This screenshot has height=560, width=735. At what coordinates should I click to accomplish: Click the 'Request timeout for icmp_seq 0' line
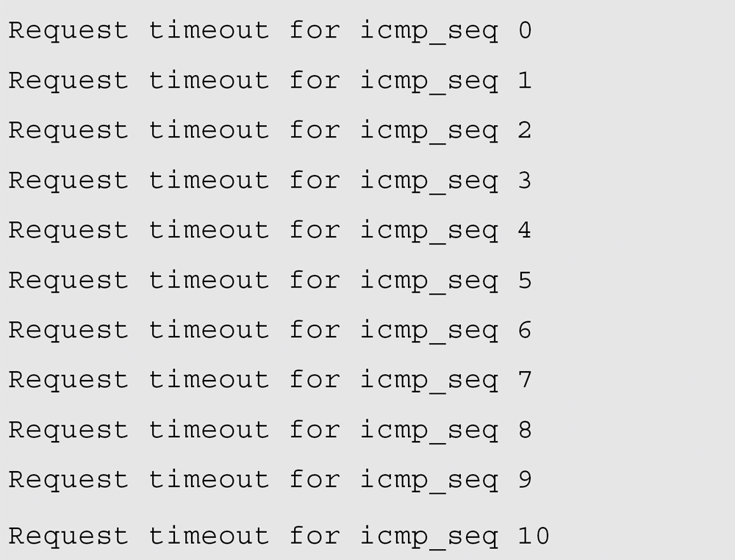pos(270,32)
